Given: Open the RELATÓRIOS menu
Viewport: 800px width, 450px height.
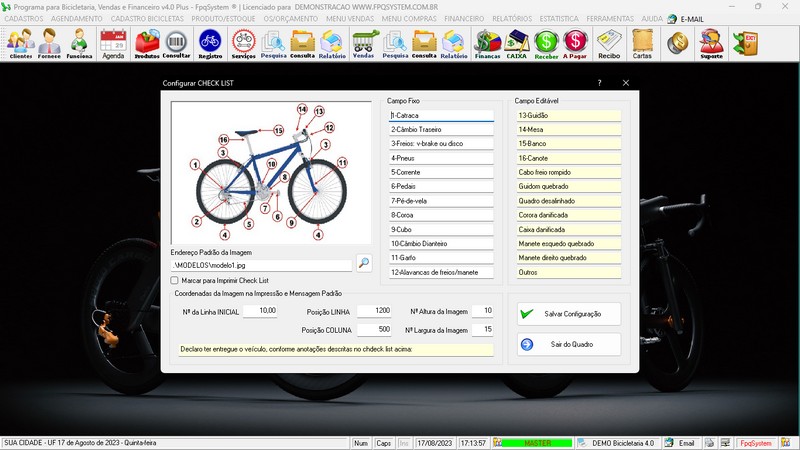Looking at the screenshot, I should (x=512, y=18).
